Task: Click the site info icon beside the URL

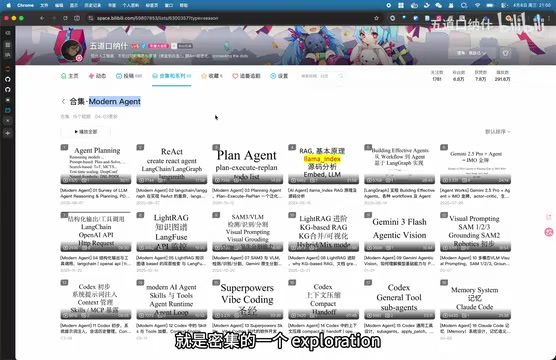Action: (91, 18)
